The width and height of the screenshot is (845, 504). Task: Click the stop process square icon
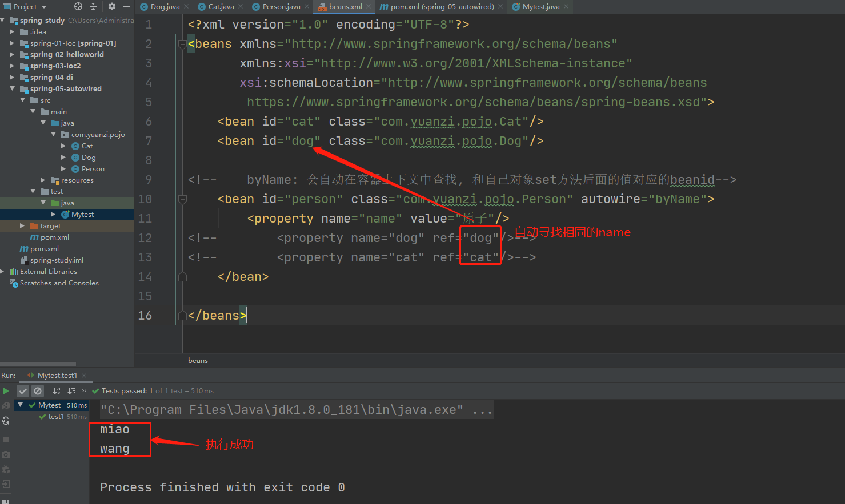[x=6, y=440]
